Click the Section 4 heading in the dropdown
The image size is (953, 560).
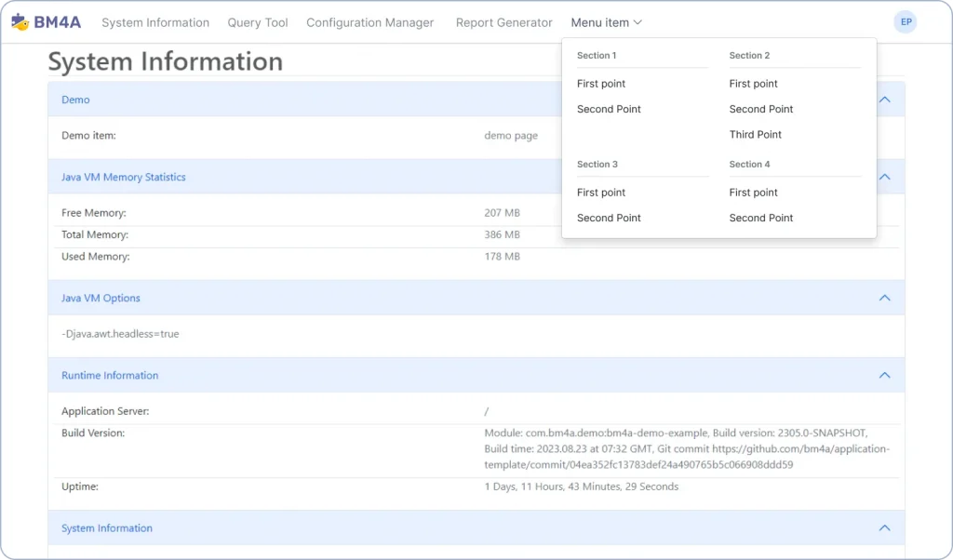point(749,164)
